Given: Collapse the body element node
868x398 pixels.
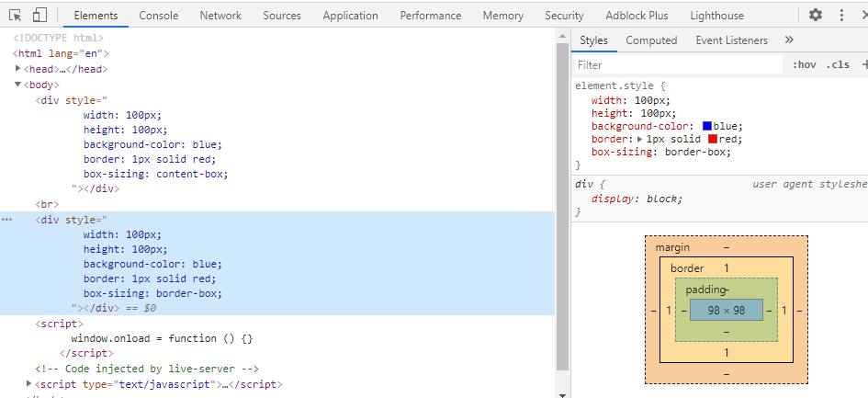Looking at the screenshot, I should pos(18,85).
